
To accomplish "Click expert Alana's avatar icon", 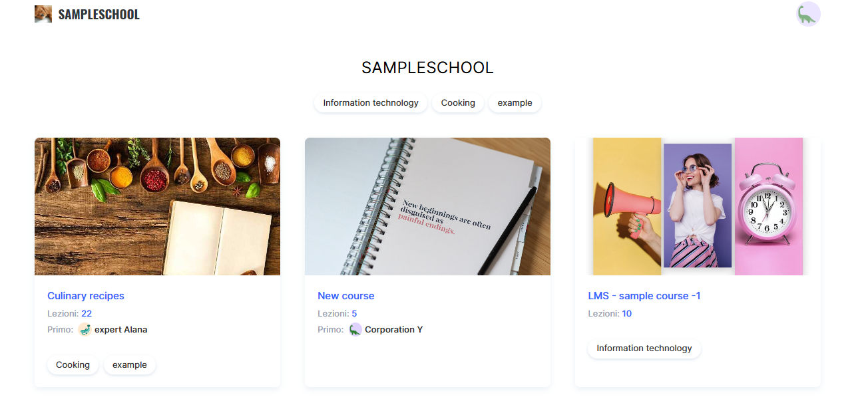I will 85,329.
